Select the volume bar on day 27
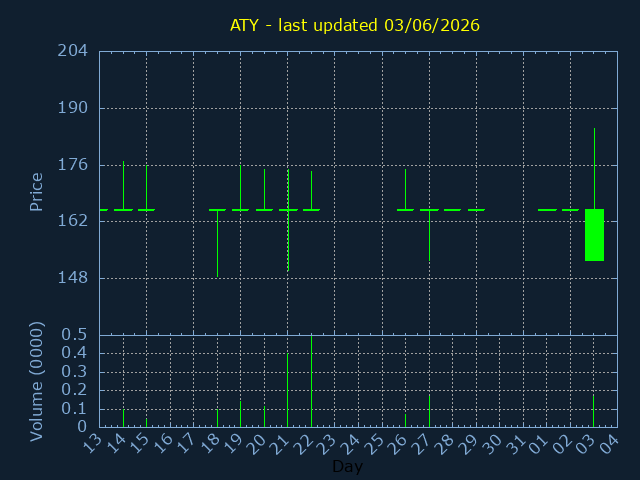The height and width of the screenshot is (480, 640). point(429,411)
